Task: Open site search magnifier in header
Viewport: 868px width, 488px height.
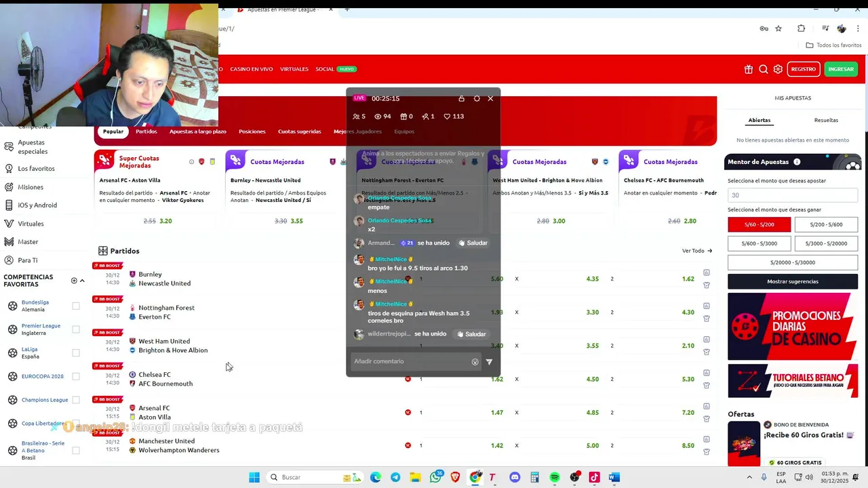Action: pos(763,69)
